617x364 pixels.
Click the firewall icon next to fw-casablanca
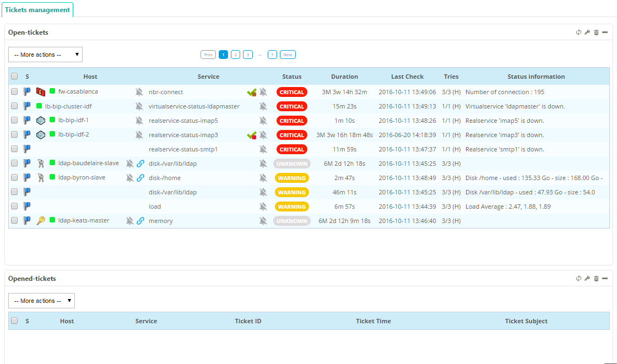click(40, 92)
